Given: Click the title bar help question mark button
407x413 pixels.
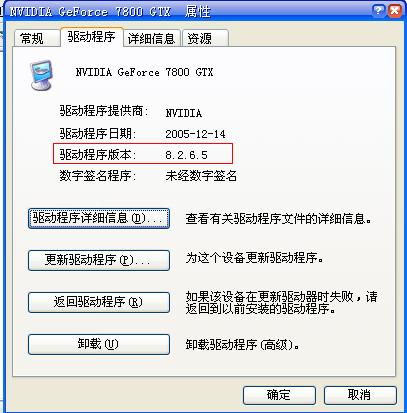Looking at the screenshot, I should click(378, 11).
